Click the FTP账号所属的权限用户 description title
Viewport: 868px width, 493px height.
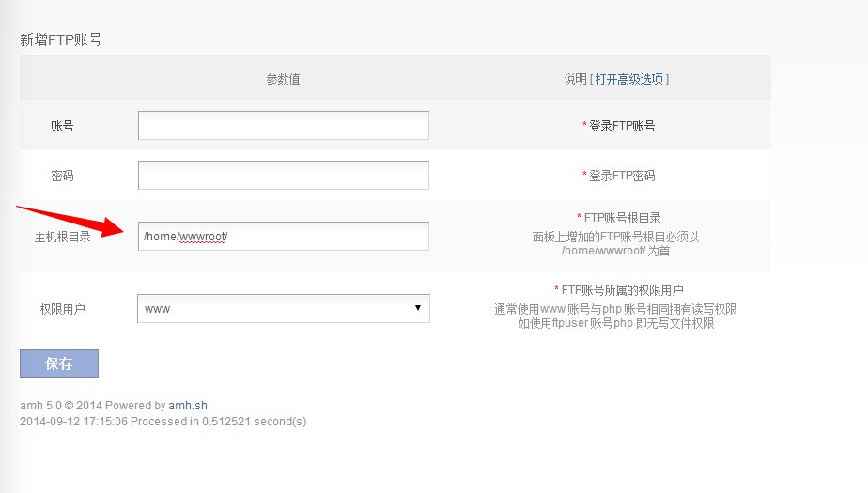[619, 290]
